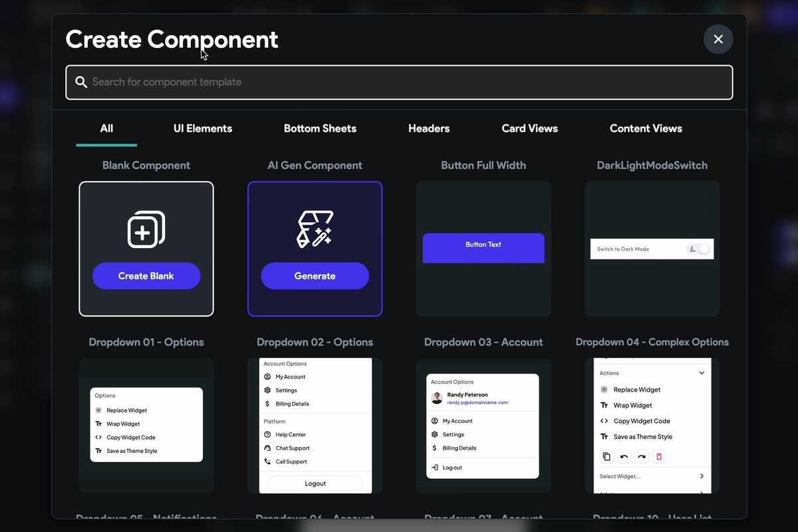Image resolution: width=798 pixels, height=532 pixels.
Task: Focus the component template search field
Action: (x=399, y=82)
